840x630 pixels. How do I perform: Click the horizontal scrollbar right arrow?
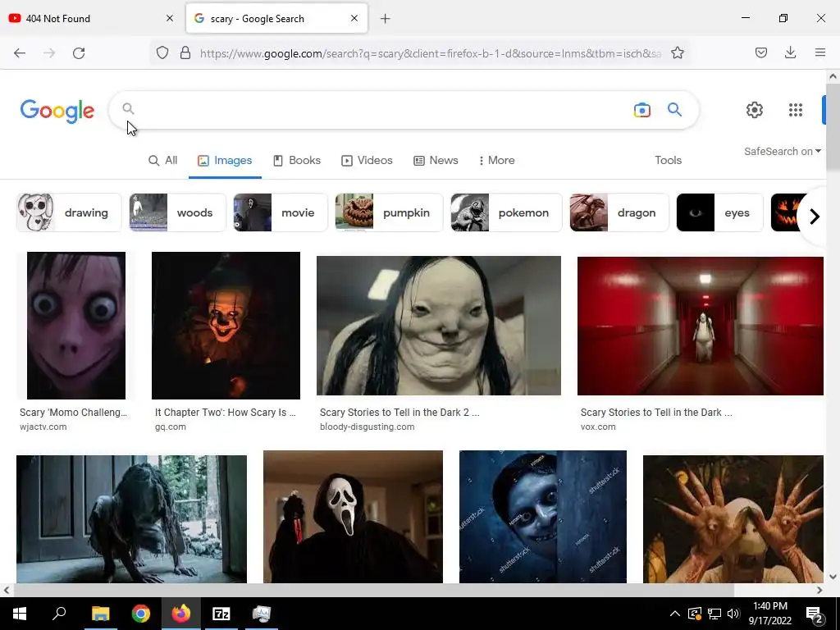point(819,591)
